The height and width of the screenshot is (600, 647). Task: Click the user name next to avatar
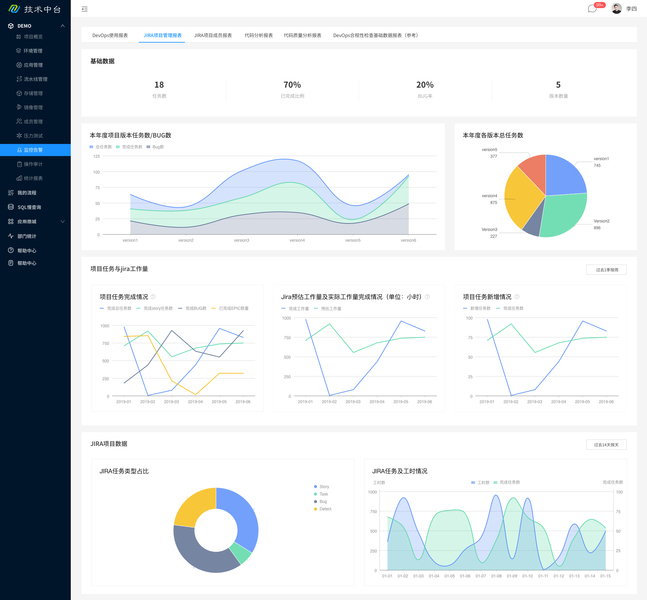631,9
